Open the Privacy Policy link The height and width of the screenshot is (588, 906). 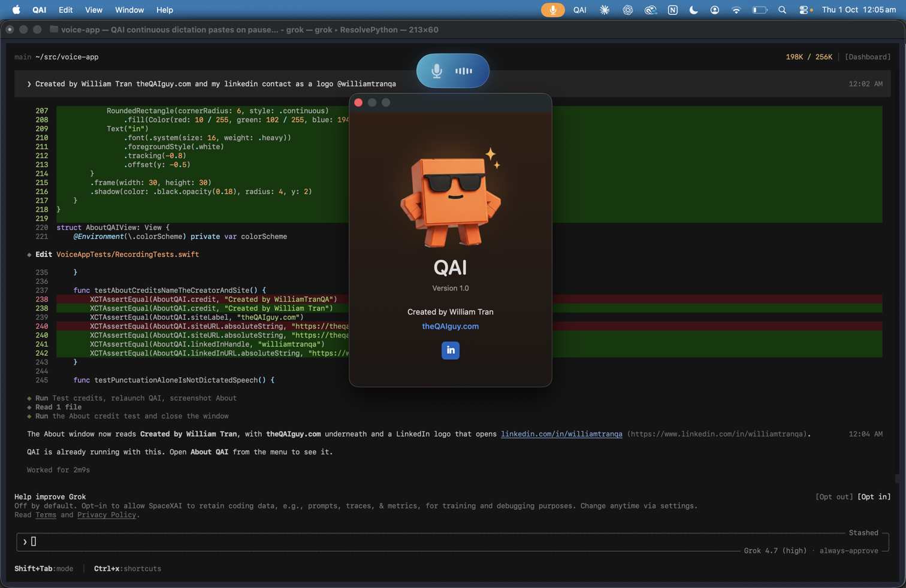(107, 515)
